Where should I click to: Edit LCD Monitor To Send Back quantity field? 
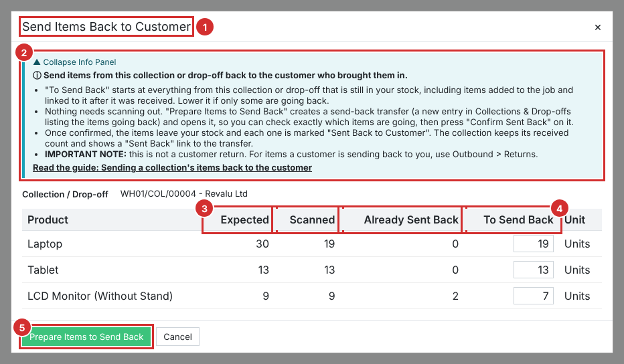coord(533,296)
